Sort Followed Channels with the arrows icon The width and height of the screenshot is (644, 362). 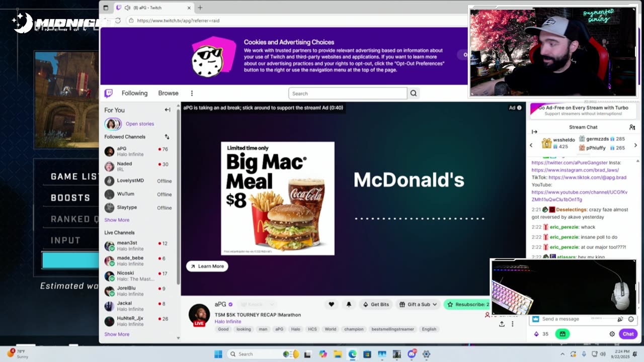167,137
